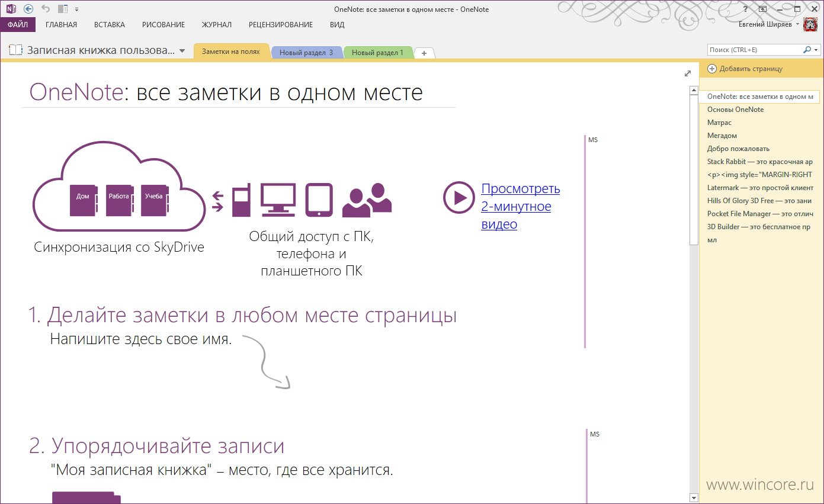This screenshot has width=824, height=504.
Task: Expand the Записная книжка notebook list
Action: coord(182,51)
